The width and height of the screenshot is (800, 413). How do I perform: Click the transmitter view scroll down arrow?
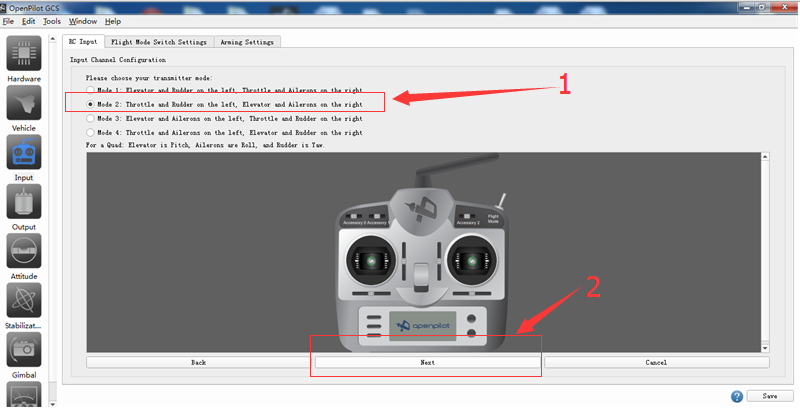coord(765,348)
